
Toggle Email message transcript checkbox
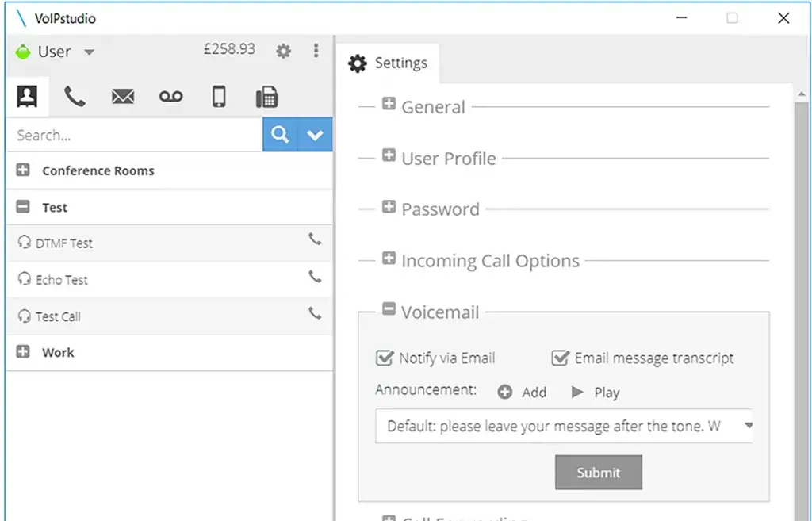[x=561, y=358]
